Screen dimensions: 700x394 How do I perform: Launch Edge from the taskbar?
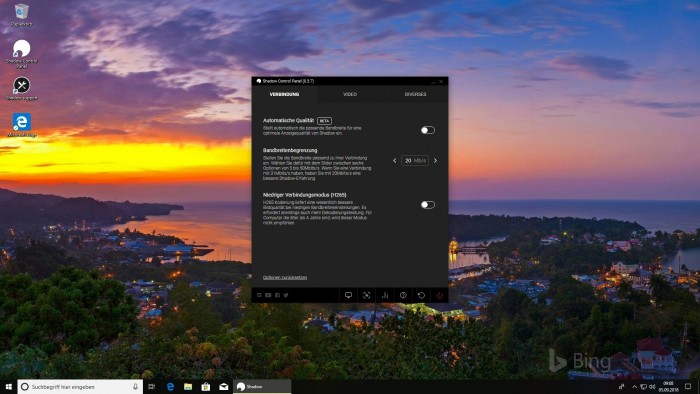click(x=170, y=387)
